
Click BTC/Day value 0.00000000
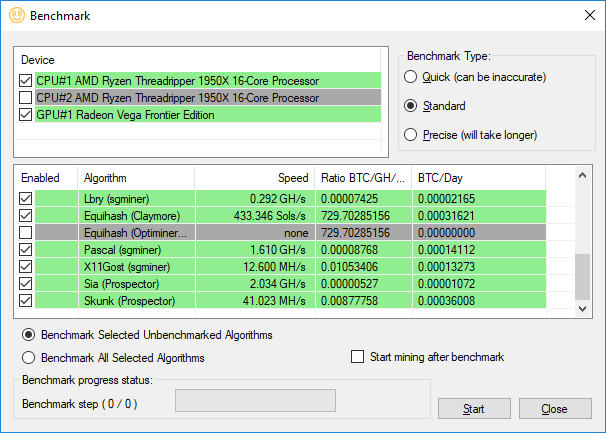click(x=446, y=233)
